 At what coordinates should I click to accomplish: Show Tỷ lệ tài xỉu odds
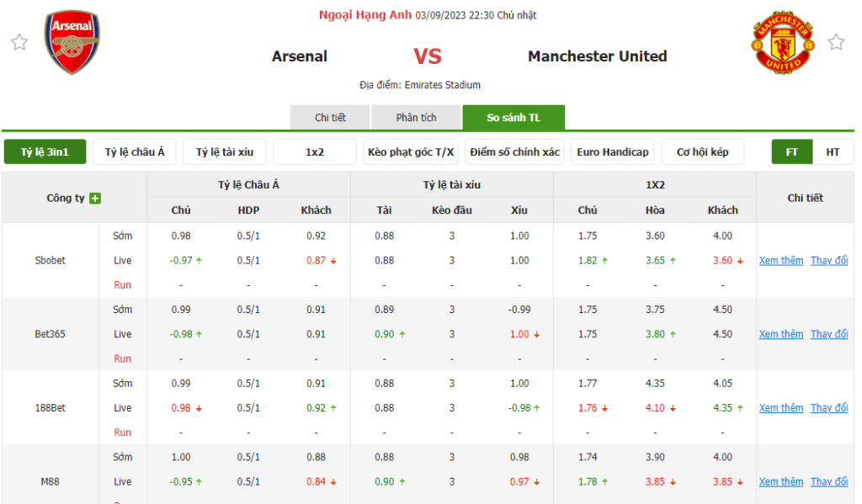pyautogui.click(x=225, y=152)
